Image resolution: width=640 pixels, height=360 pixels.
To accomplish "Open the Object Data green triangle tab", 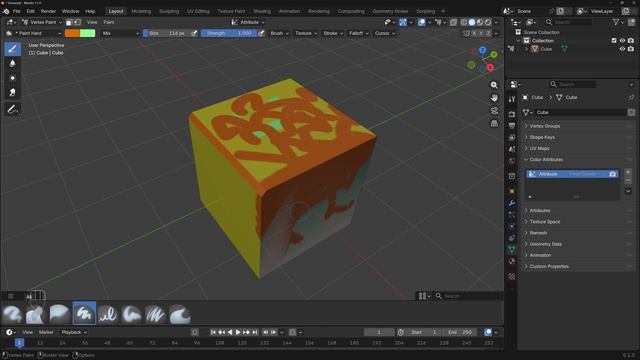I will (512, 249).
